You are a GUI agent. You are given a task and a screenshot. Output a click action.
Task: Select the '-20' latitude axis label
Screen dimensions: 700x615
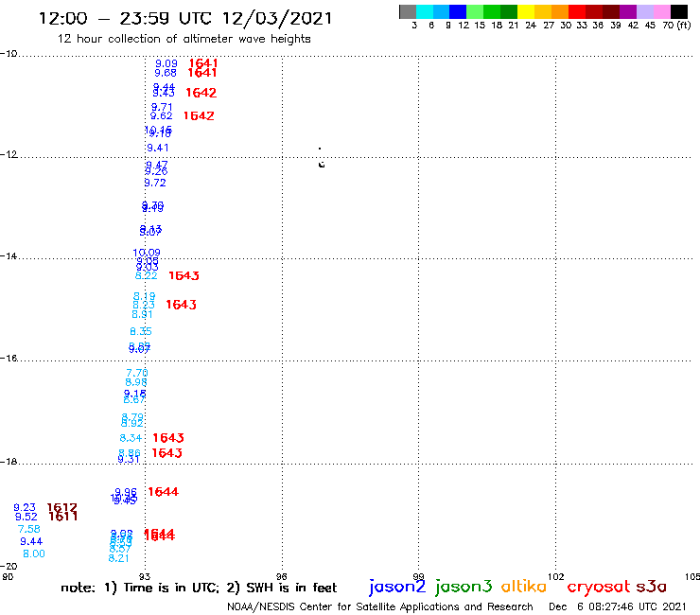point(9,567)
